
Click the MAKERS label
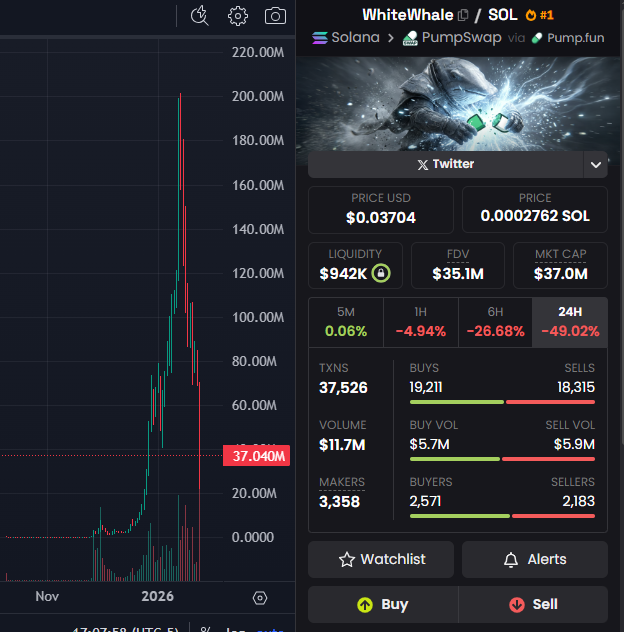click(x=342, y=482)
